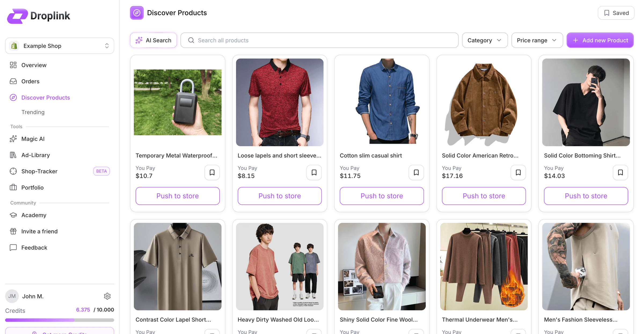This screenshot has height=334, width=644.
Task: Click the John M. user name
Action: click(33, 296)
